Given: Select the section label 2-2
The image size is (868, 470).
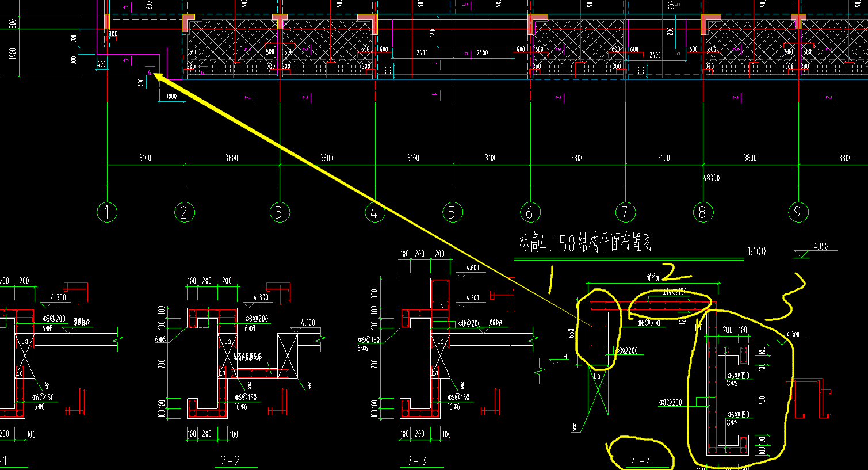Looking at the screenshot, I should [230, 461].
